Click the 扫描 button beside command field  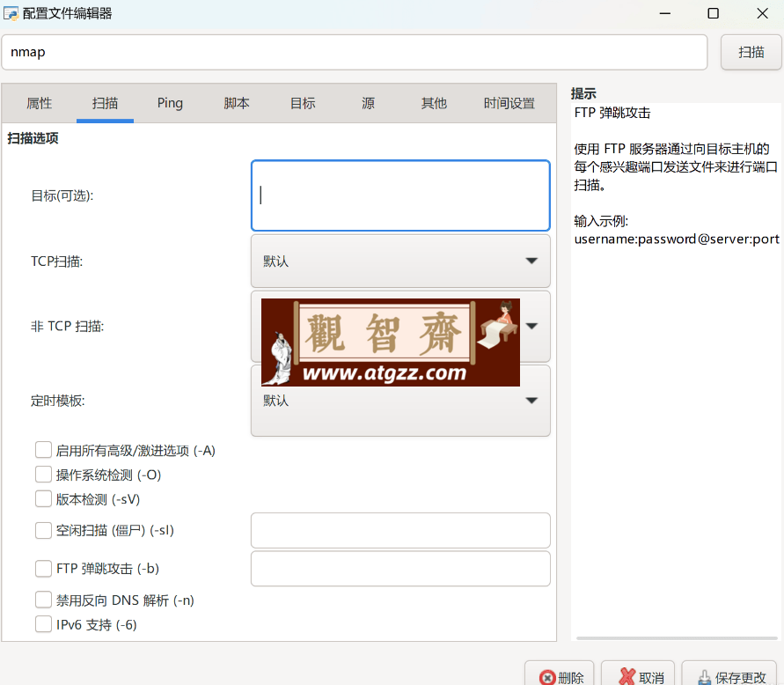tap(751, 52)
